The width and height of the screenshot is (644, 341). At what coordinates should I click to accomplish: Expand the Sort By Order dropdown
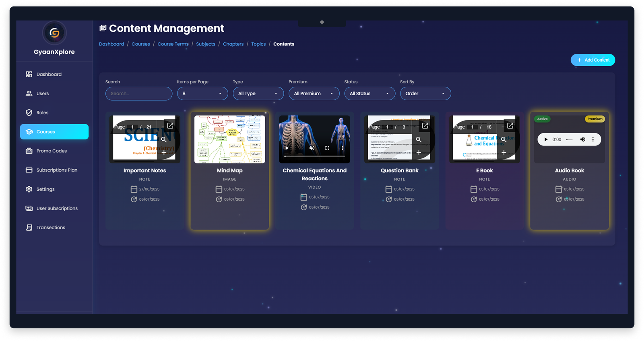(x=425, y=94)
